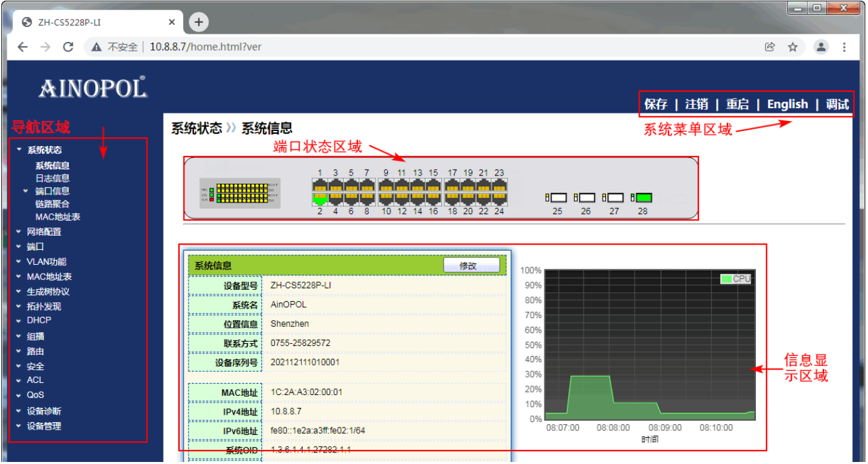
Task: Open 日志信息 in navigation
Action: [x=53, y=178]
